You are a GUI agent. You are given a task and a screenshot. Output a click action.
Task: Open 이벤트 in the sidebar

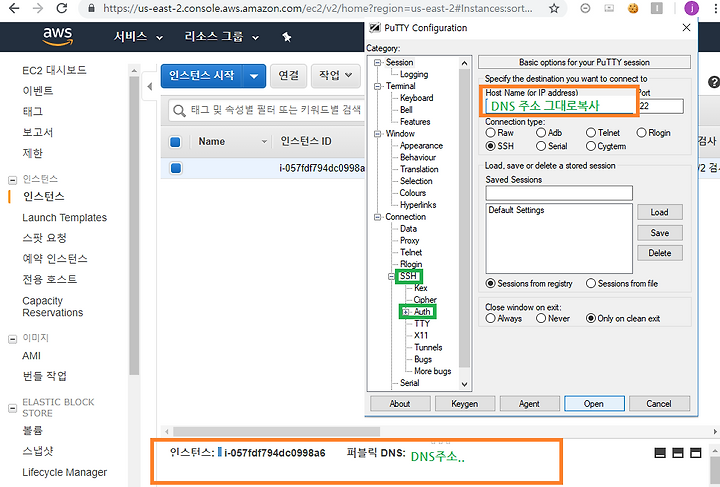(x=38, y=90)
